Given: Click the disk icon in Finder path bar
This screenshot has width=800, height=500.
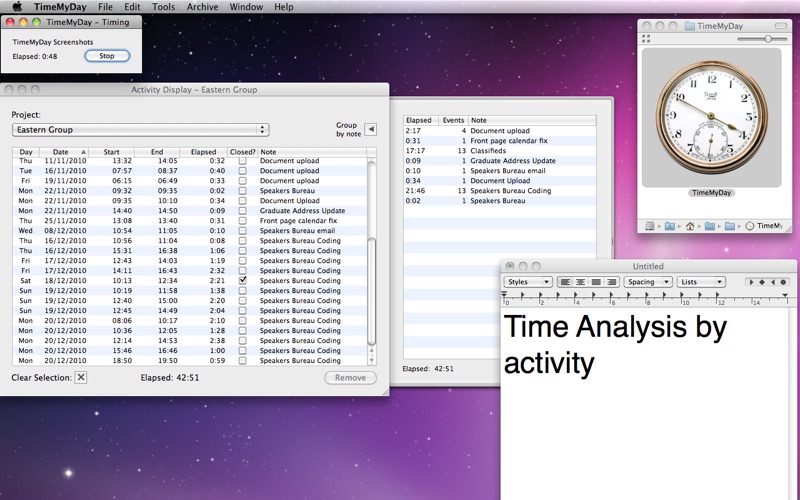Looking at the screenshot, I should point(649,226).
